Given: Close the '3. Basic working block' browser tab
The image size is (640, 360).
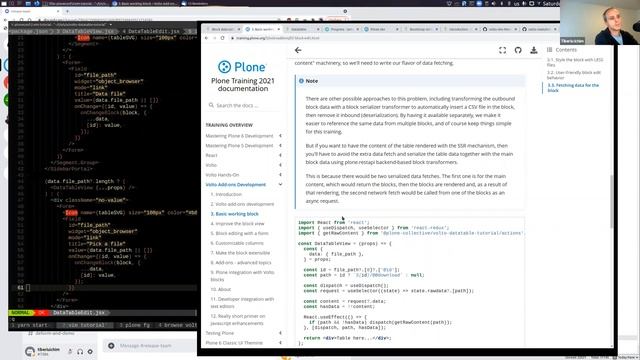Looking at the screenshot, I should 279,29.
